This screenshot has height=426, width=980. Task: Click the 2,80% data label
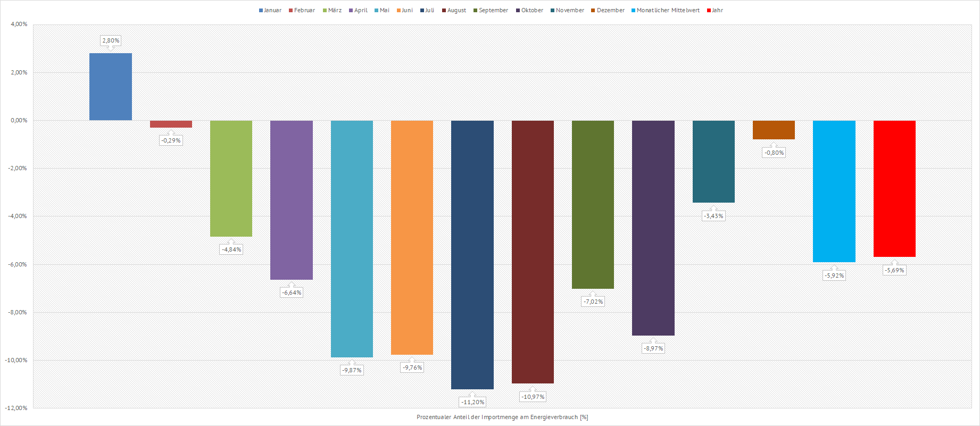[x=111, y=40]
